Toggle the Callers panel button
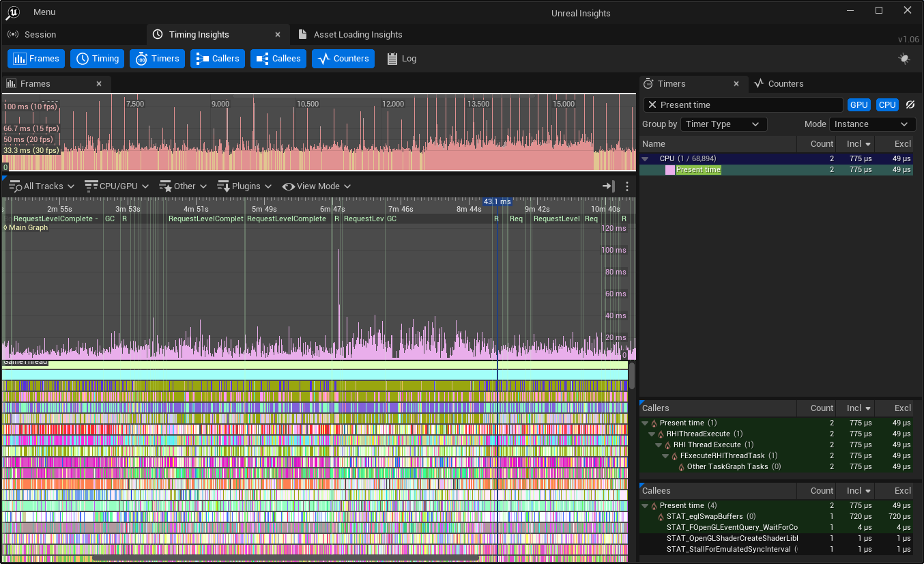The image size is (924, 564). 217,59
